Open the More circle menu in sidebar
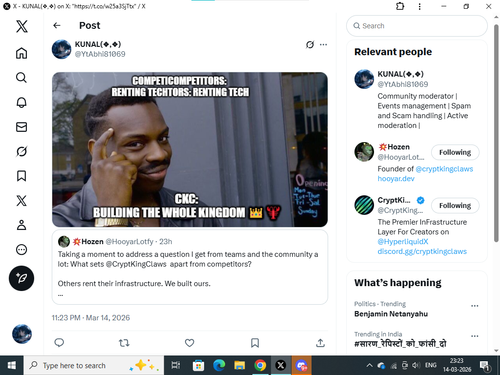The height and width of the screenshot is (375, 500). click(21, 250)
